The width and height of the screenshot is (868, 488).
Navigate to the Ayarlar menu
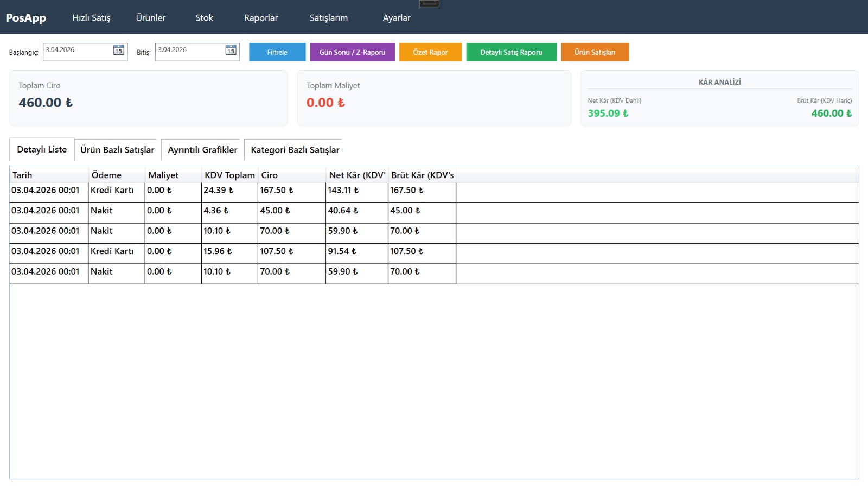396,18
